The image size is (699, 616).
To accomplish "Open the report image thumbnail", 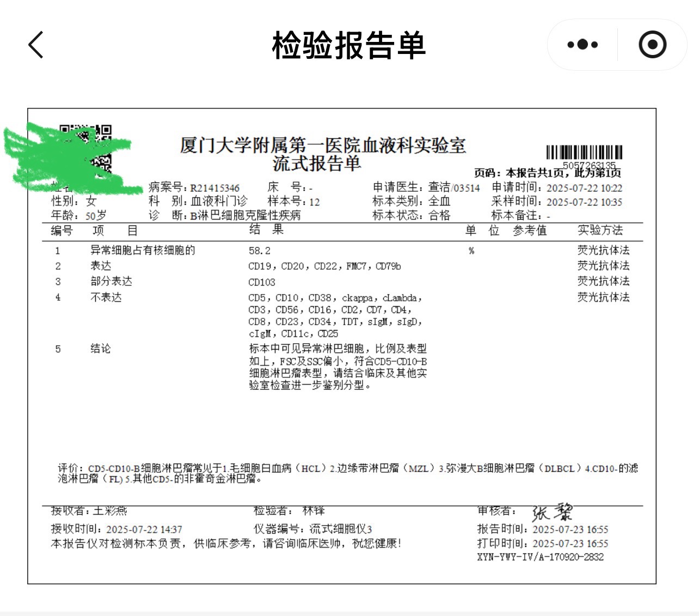I will click(342, 346).
